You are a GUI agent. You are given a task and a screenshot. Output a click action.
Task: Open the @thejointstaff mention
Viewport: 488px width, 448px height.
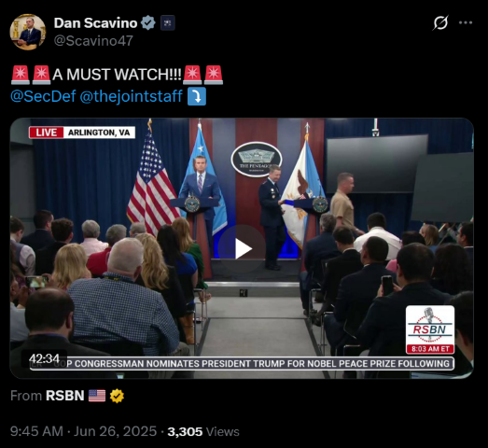[131, 96]
